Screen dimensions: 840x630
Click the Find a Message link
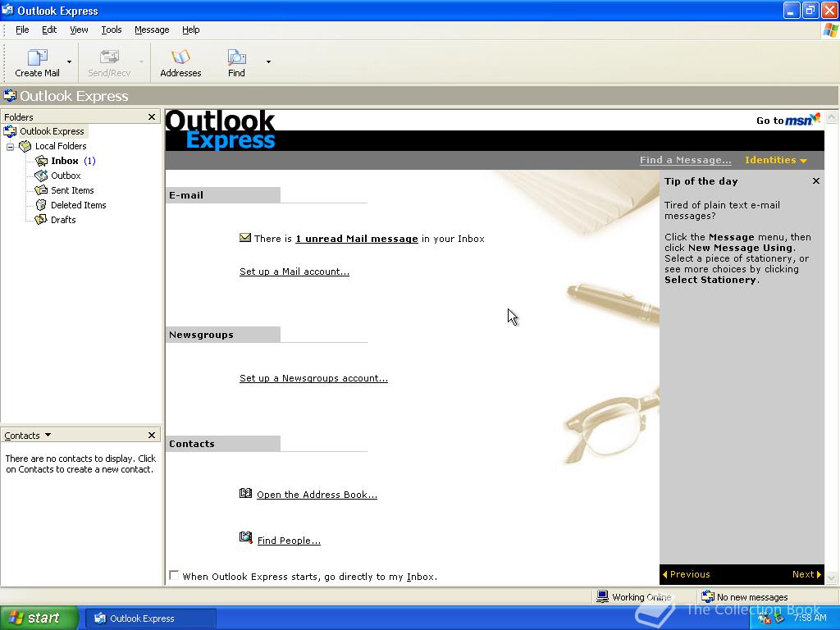point(685,160)
